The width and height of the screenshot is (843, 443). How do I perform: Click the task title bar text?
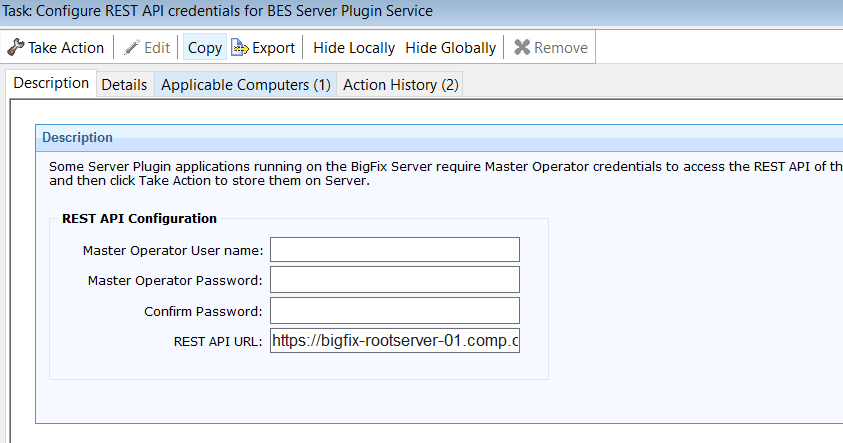pos(220,12)
